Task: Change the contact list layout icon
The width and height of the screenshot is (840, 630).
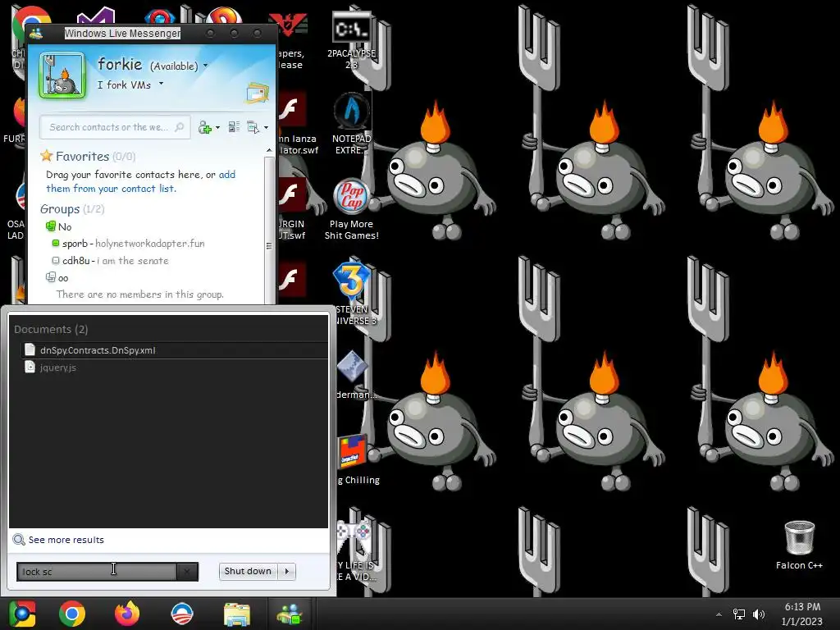Action: 234,127
